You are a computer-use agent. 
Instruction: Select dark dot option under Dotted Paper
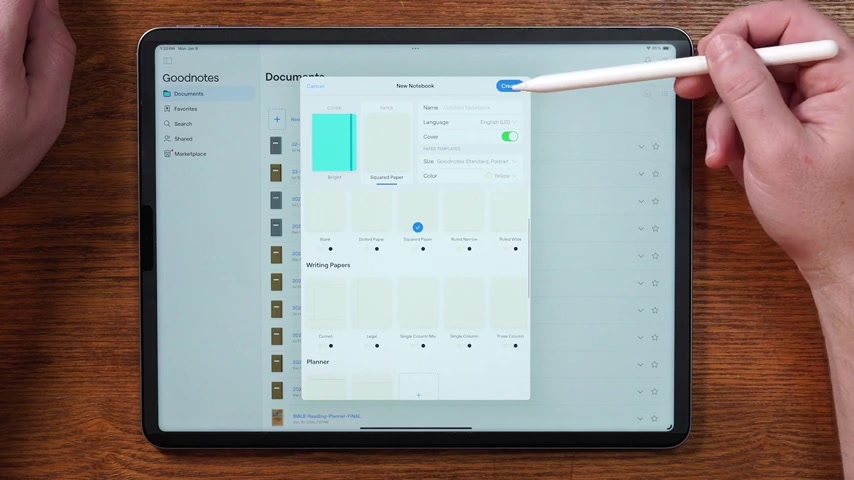pyautogui.click(x=377, y=249)
